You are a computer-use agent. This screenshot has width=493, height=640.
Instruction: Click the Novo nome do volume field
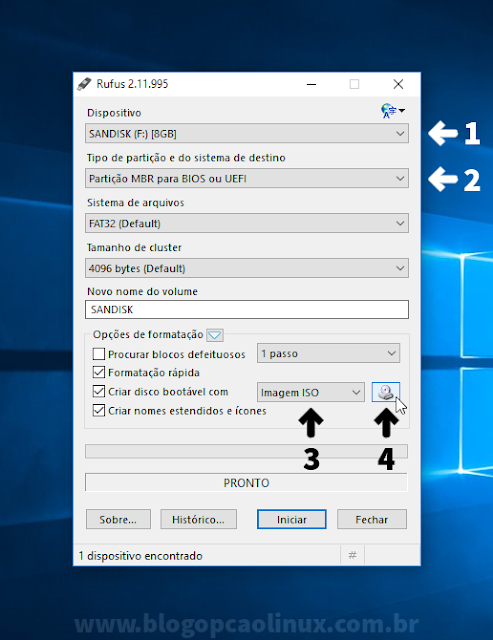[x=247, y=309]
